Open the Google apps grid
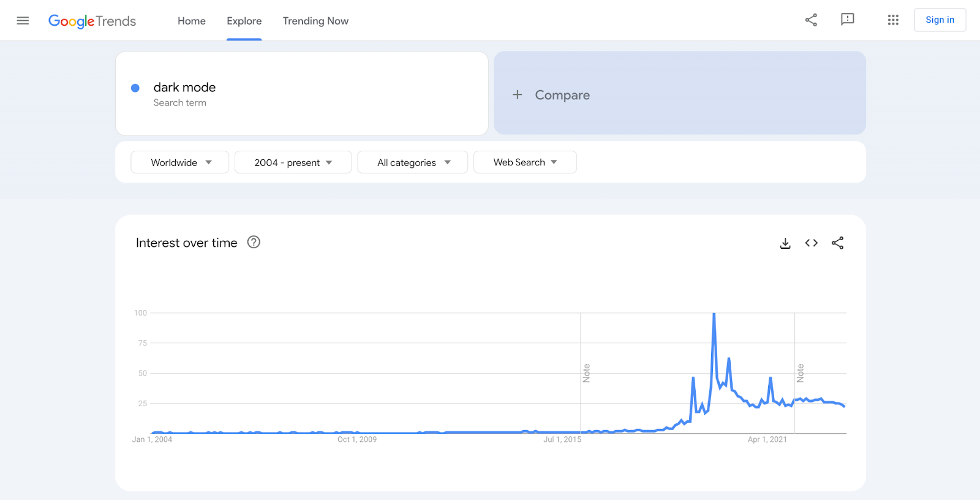 (x=893, y=20)
